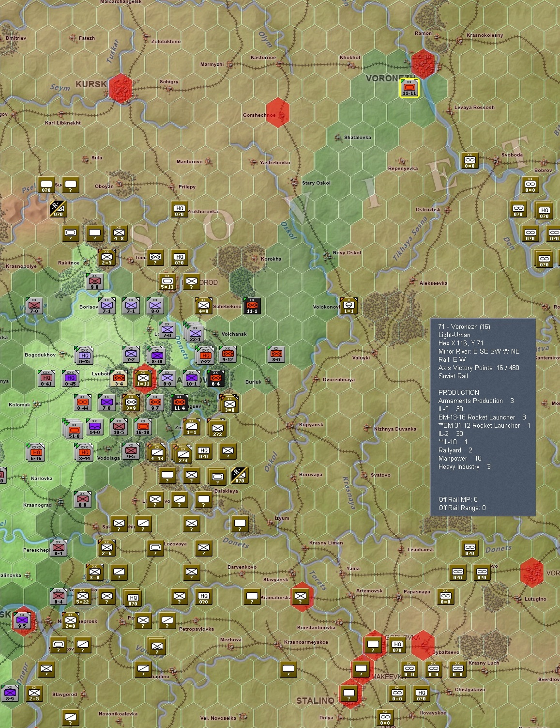The width and height of the screenshot is (560, 728).
Task: Select the 2=8 Soviet counter
Action: [x=70, y=620]
